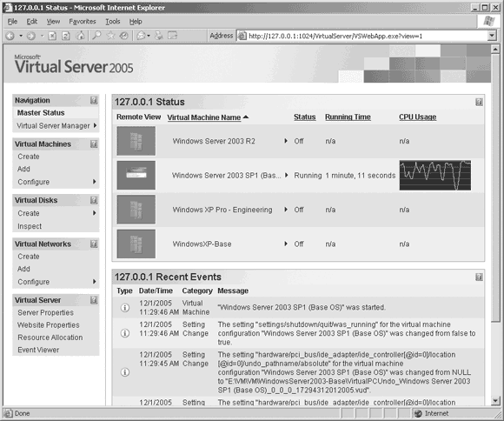Click the vertical scrollbar down arrow
The image size is (504, 421).
495,401
